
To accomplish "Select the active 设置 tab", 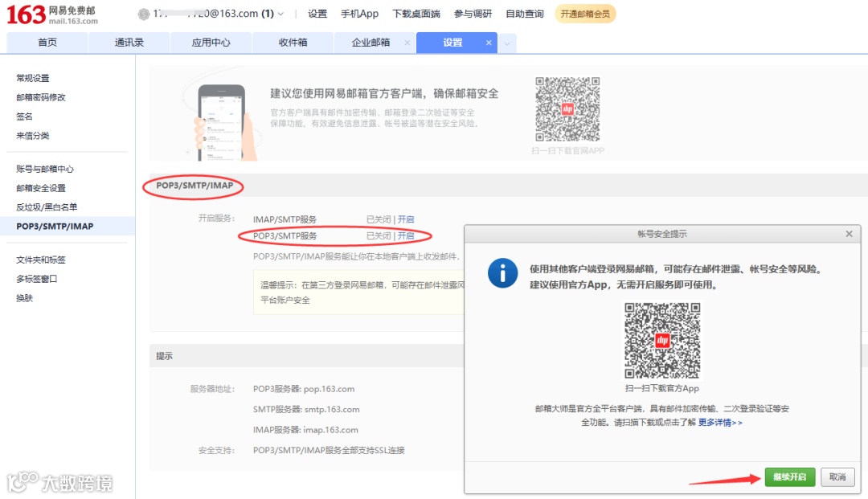I will click(452, 43).
